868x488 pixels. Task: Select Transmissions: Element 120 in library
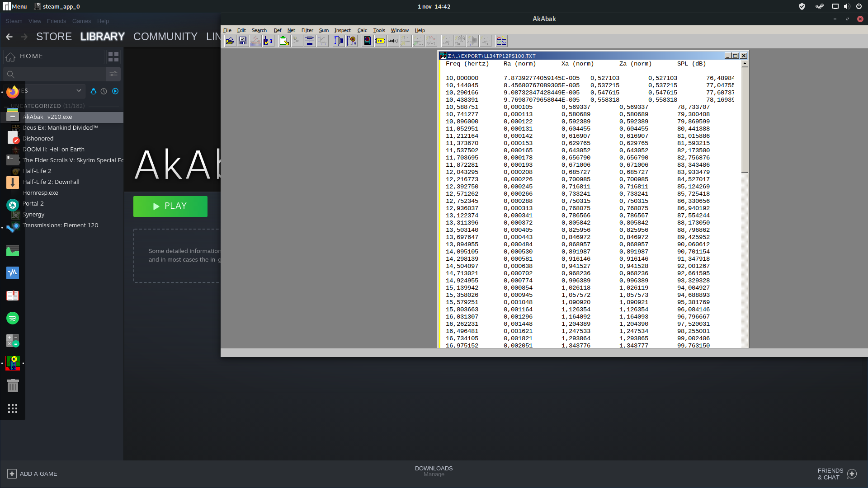click(x=61, y=225)
